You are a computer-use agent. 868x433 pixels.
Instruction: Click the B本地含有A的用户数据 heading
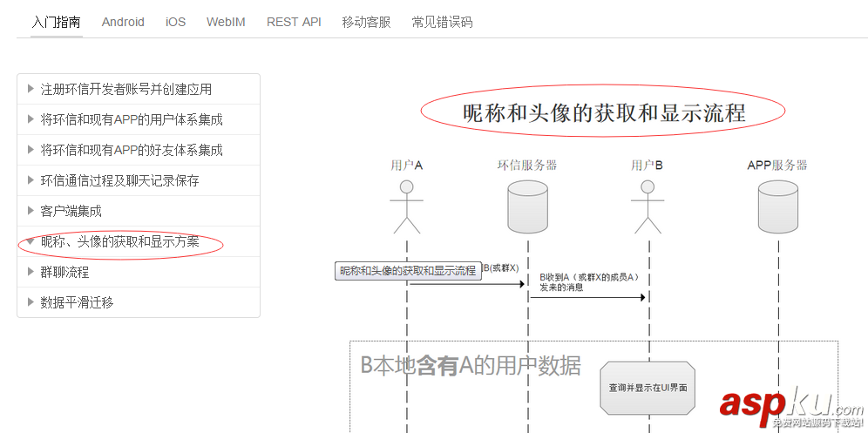pos(471,366)
